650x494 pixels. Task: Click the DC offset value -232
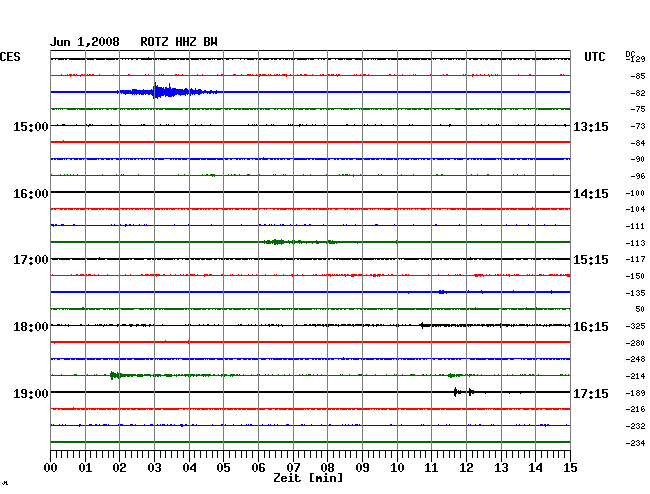click(635, 426)
